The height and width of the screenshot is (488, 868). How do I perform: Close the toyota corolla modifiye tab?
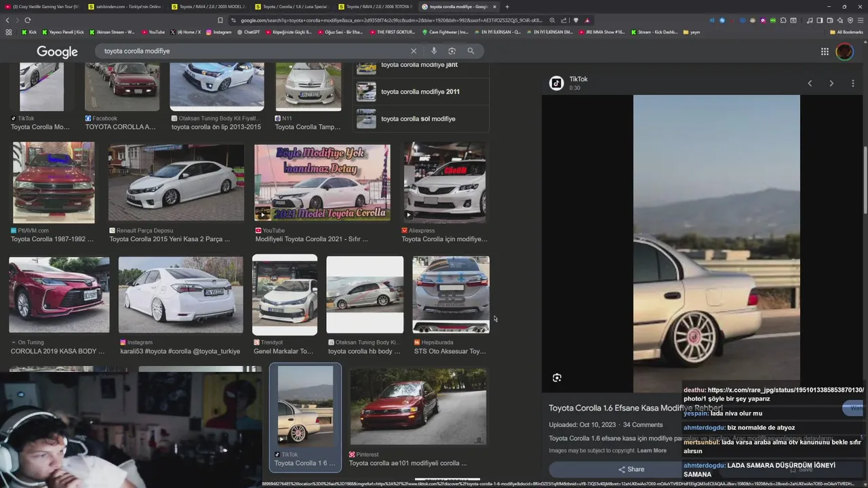point(494,7)
